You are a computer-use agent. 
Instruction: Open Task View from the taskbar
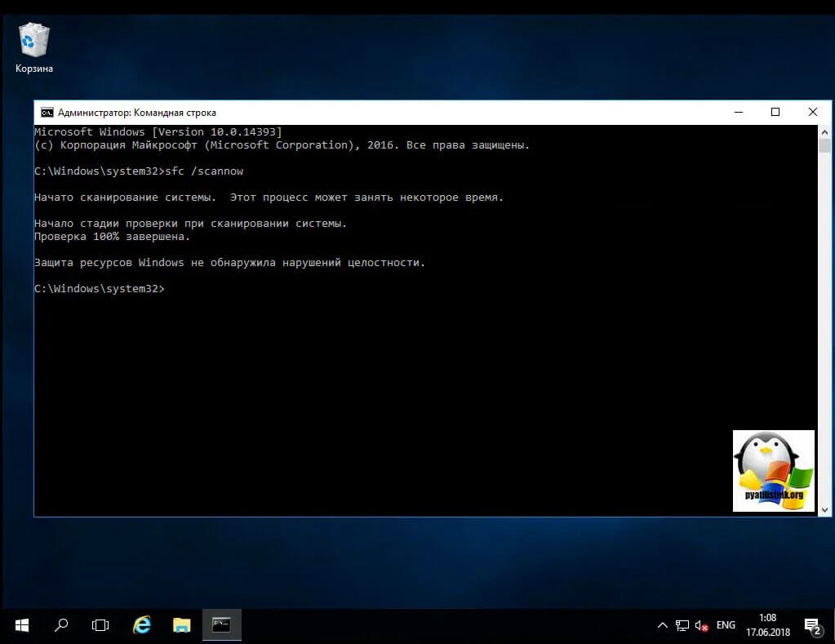pos(100,624)
